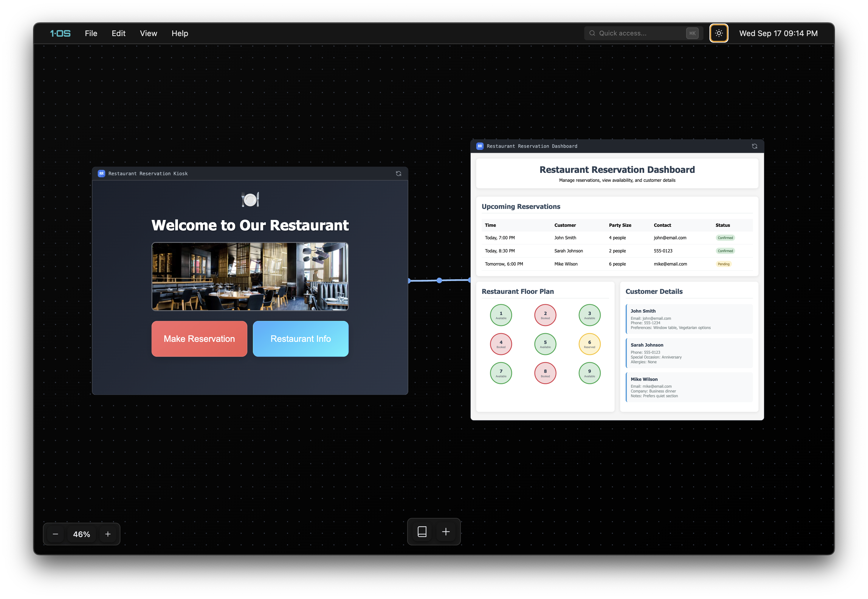Screen dimensions: 868x599
Task: Click the 46% zoom level indicator
Action: point(81,534)
